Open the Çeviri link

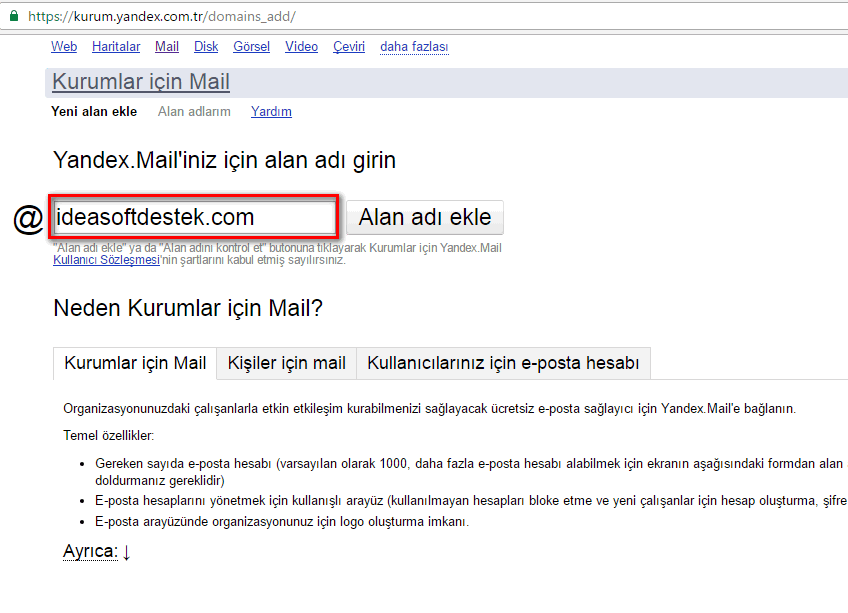click(349, 47)
